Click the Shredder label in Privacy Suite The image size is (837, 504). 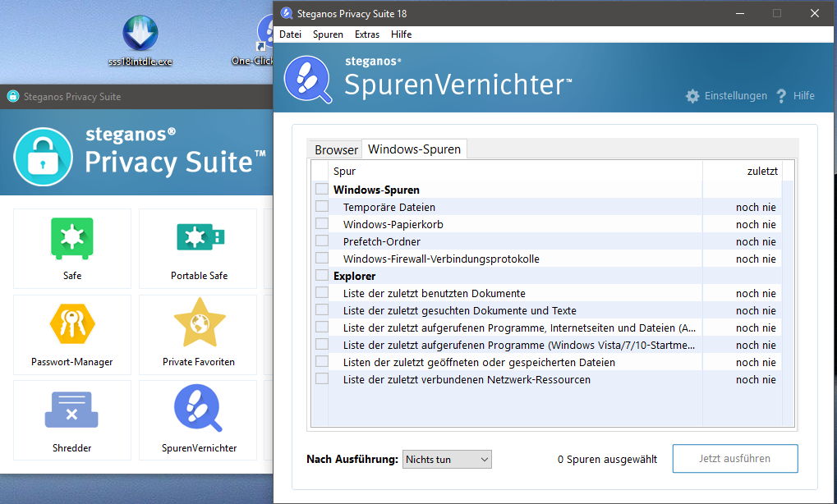click(x=72, y=448)
